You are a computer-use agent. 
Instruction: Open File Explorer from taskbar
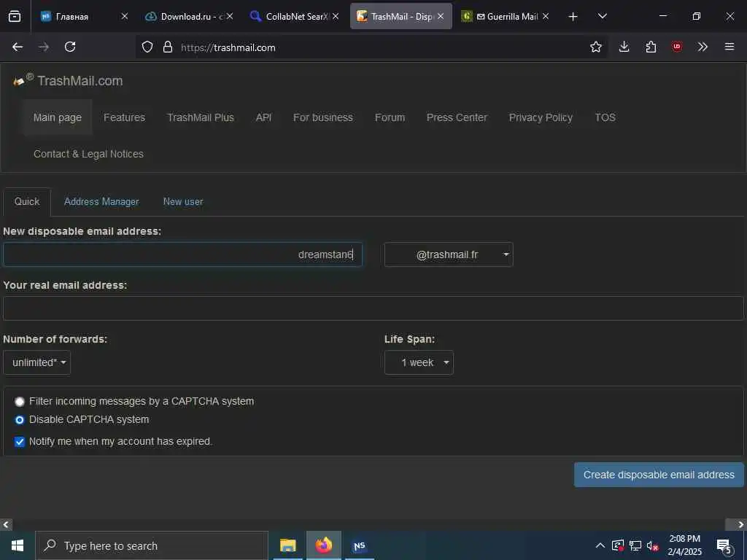coord(287,545)
